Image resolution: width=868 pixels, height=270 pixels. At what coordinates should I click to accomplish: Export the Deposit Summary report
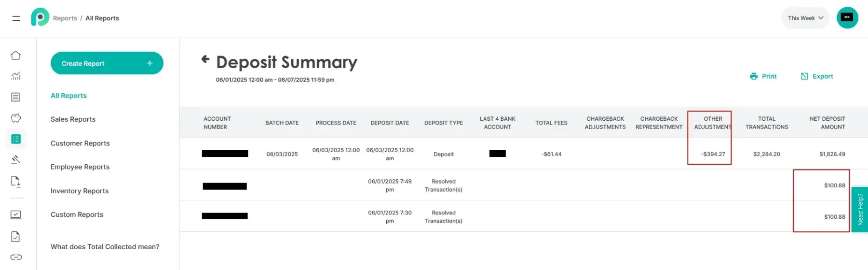817,76
